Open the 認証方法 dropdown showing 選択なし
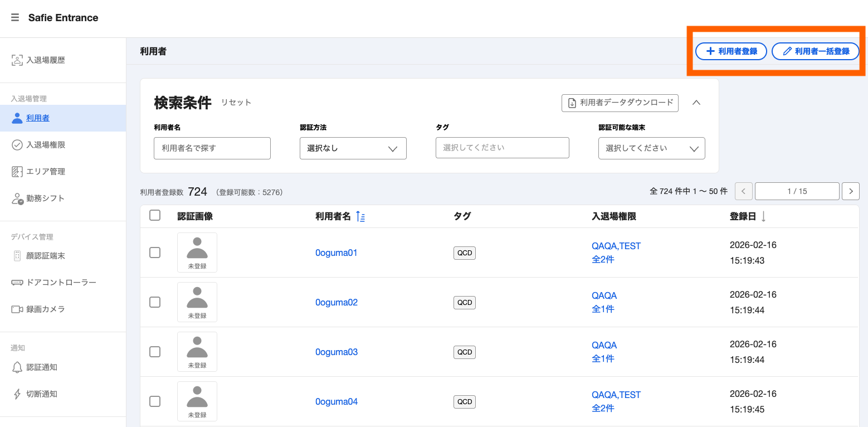This screenshot has width=868, height=427. tap(353, 148)
